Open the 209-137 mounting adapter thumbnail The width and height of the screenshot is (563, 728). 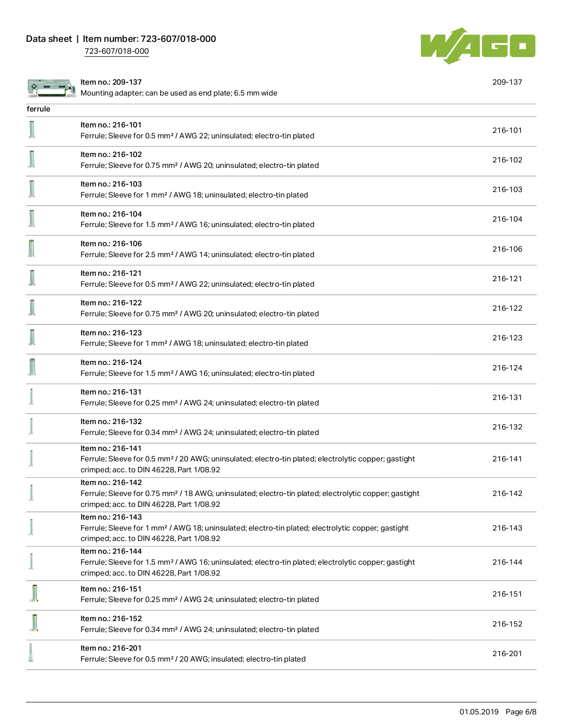point(51,88)
